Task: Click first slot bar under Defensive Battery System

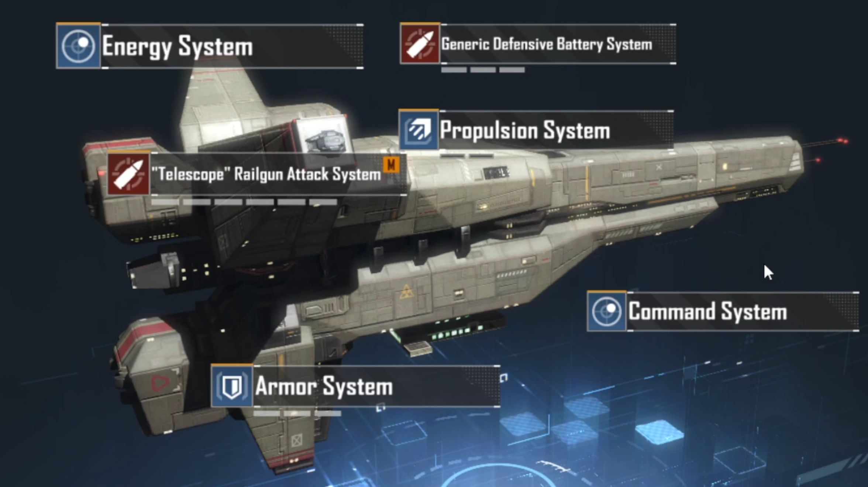Action: 454,70
